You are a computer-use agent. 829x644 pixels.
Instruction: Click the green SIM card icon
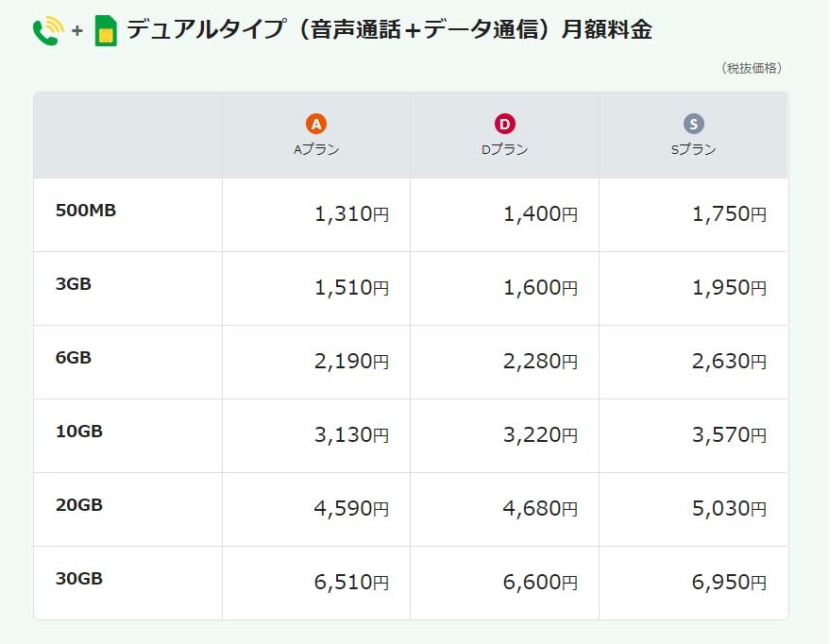[106, 31]
